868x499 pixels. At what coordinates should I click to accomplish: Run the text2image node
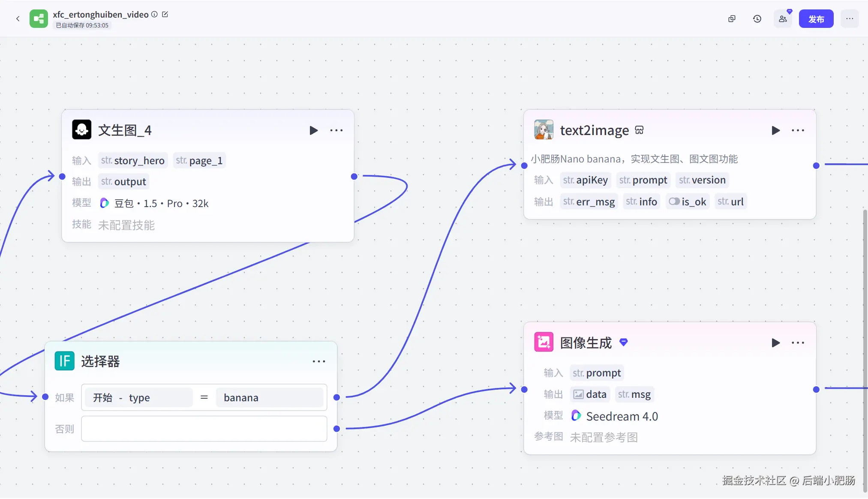[775, 130]
